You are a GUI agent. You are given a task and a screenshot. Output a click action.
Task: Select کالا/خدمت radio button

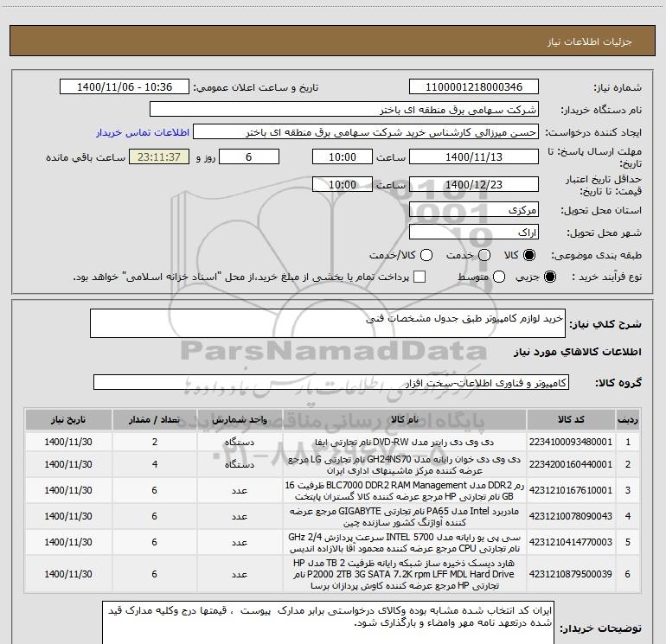426,255
